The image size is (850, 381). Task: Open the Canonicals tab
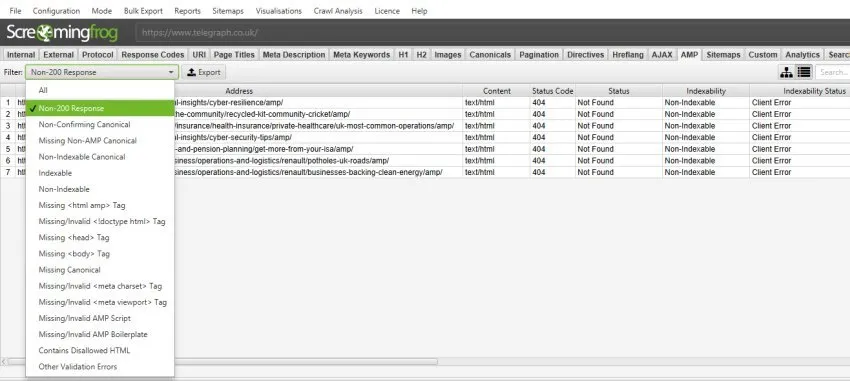(x=490, y=55)
